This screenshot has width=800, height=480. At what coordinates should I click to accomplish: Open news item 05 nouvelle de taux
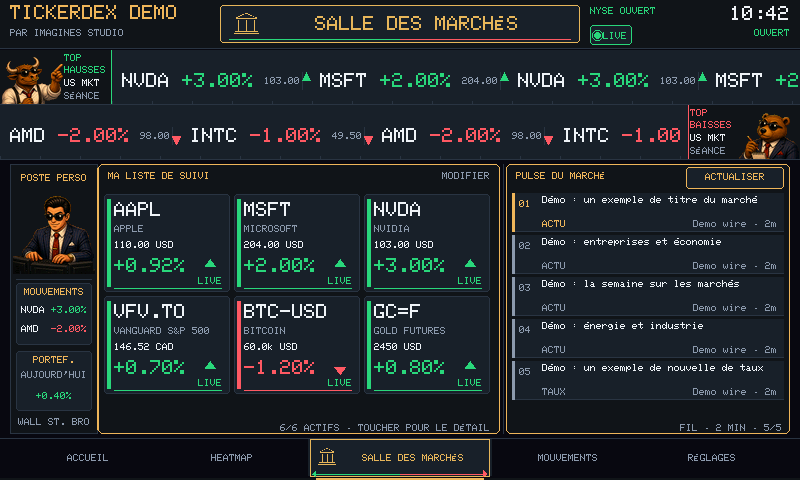[x=648, y=380]
